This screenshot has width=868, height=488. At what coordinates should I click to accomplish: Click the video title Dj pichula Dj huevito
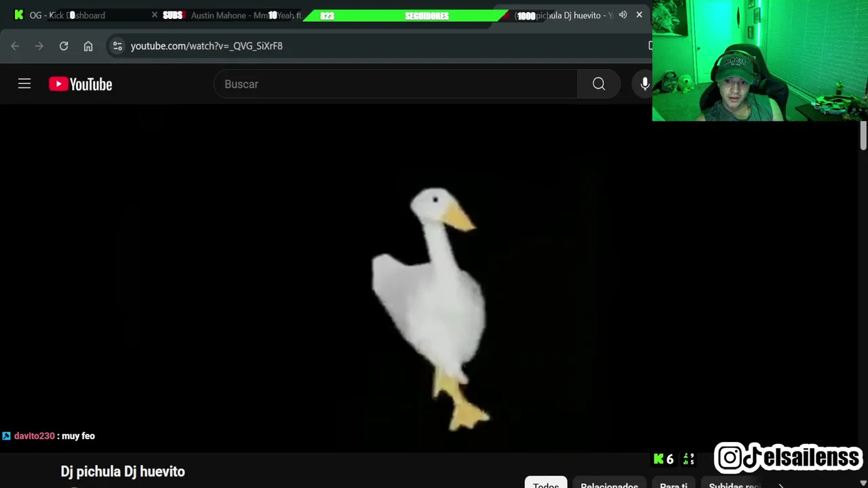coord(123,472)
